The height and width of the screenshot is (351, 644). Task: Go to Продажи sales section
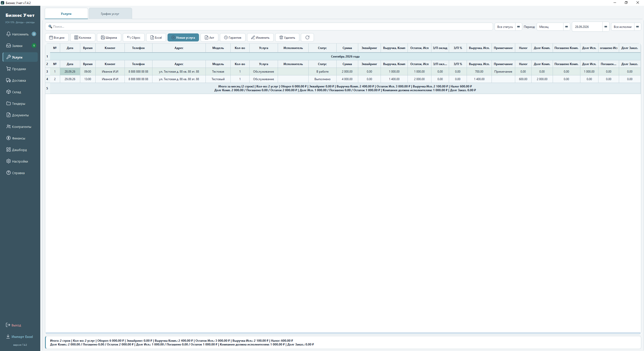[x=20, y=69]
